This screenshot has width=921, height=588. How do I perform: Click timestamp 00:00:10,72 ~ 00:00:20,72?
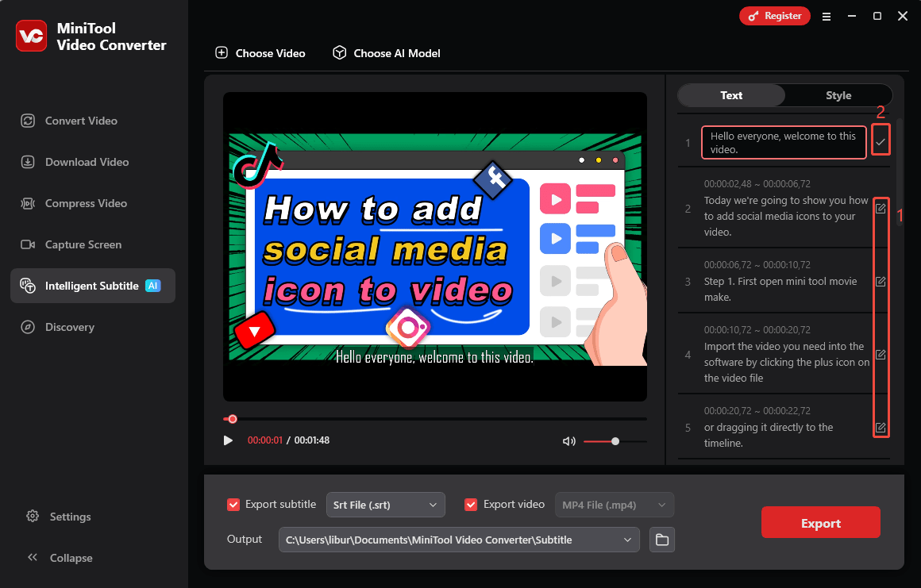[757, 330]
